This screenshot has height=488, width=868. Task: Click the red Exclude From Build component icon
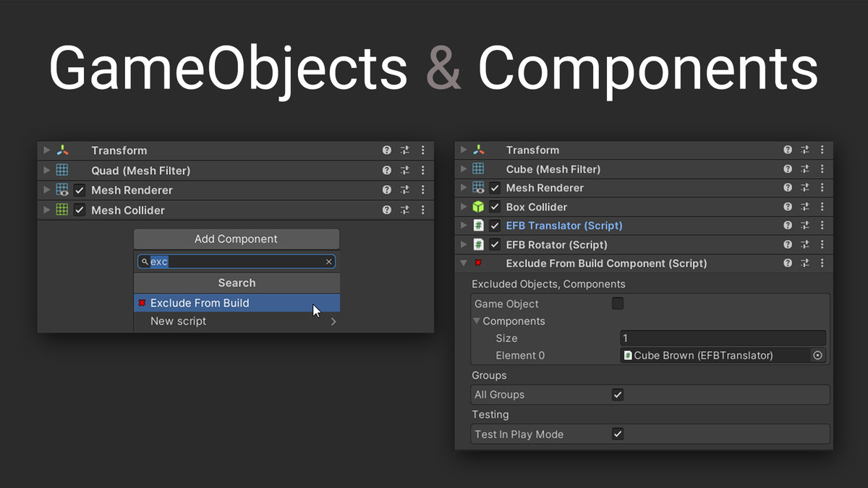click(479, 263)
